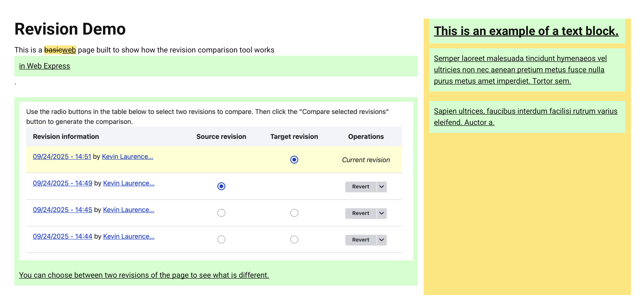
Task: Click Revert button for 14:44 revision
Action: point(360,240)
